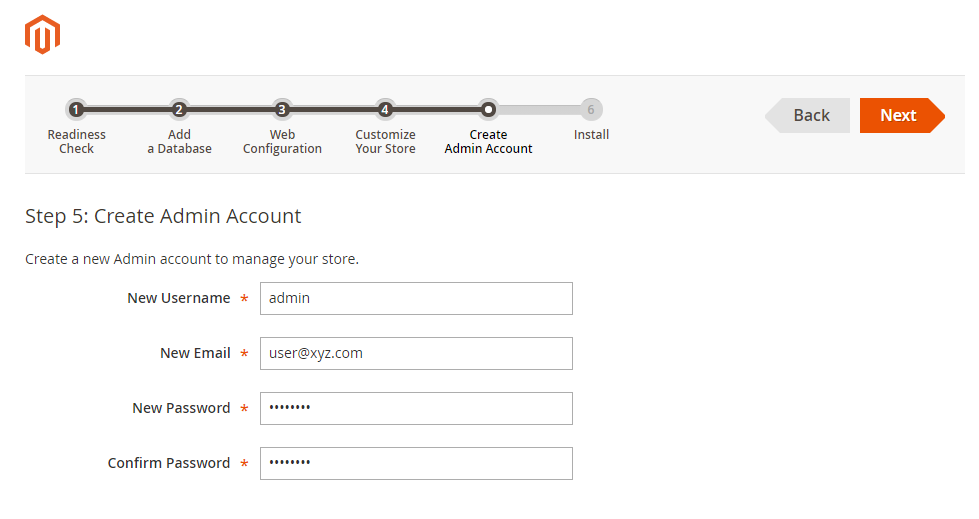The image size is (979, 519).
Task: Focus the New Password input
Action: (416, 408)
